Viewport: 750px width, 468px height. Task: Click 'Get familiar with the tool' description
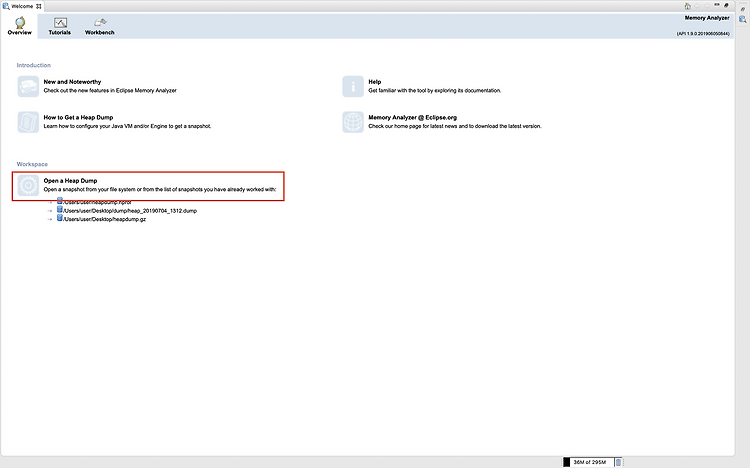point(435,90)
